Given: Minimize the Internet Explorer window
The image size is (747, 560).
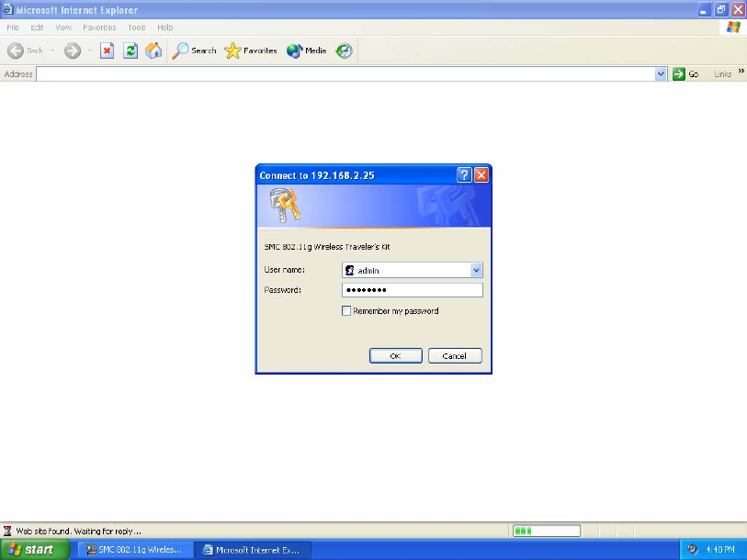Looking at the screenshot, I should point(704,9).
